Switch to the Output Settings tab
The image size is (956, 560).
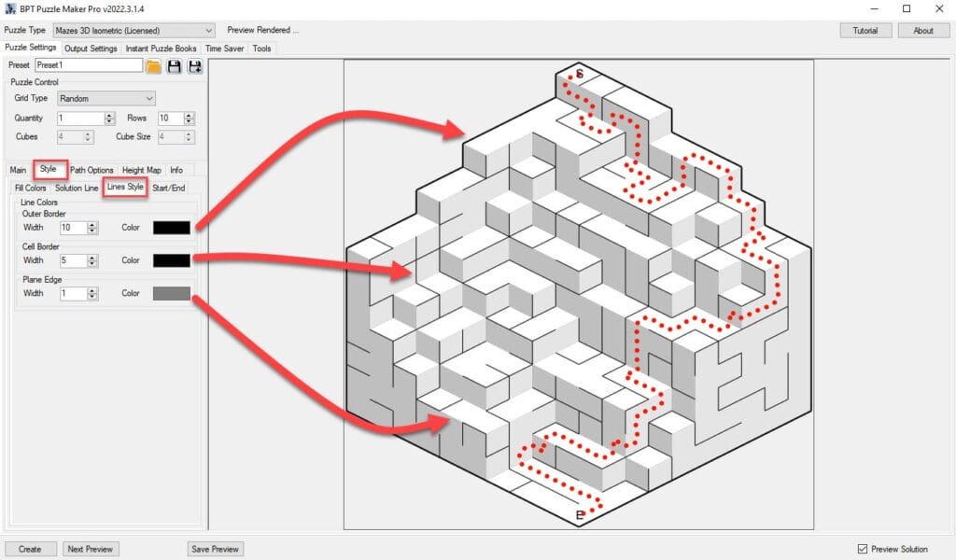pos(91,49)
